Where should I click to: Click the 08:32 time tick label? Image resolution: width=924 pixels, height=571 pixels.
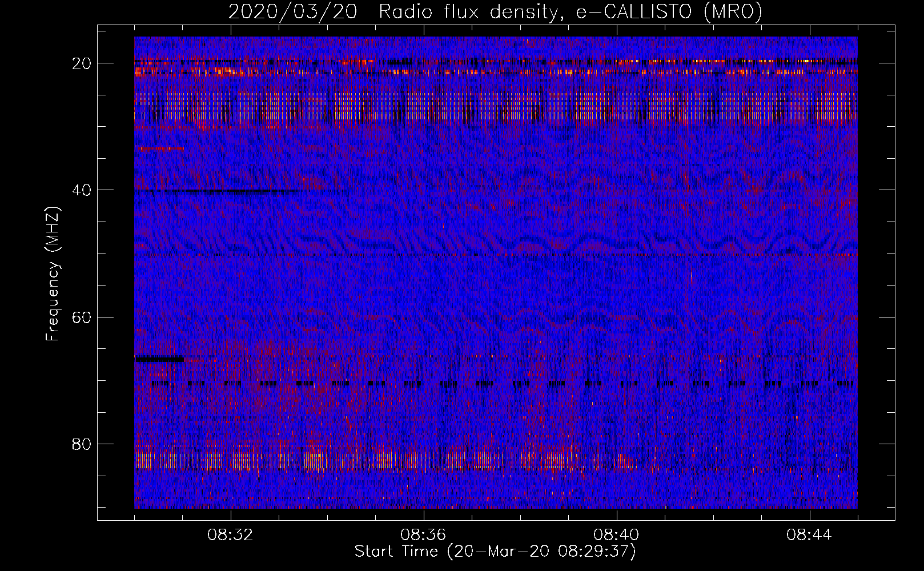(x=231, y=535)
